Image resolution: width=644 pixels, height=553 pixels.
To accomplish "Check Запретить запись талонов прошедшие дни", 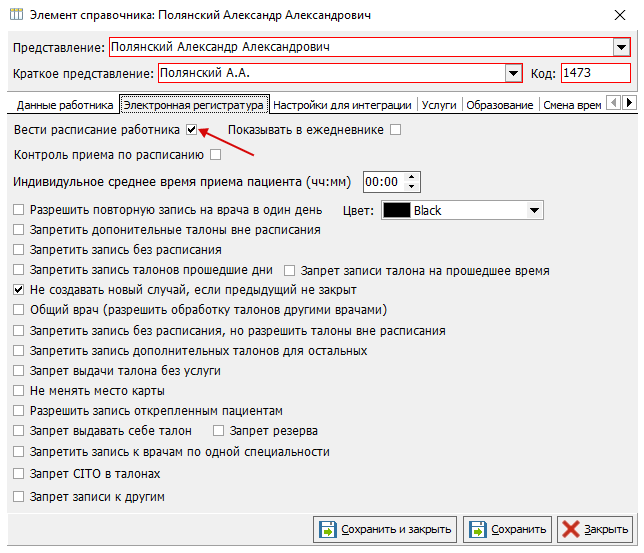I will [18, 270].
